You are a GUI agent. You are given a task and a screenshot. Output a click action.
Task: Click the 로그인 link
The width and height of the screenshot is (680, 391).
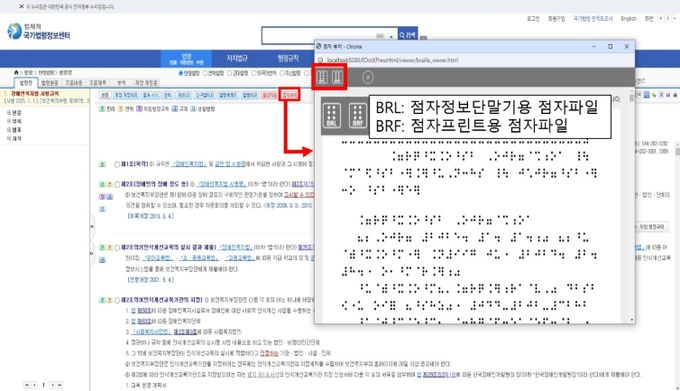click(x=533, y=19)
